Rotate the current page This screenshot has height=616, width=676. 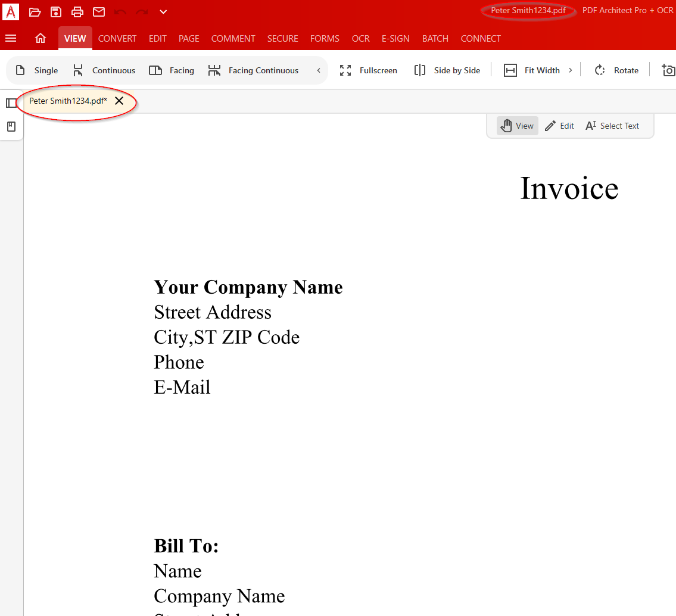click(616, 70)
